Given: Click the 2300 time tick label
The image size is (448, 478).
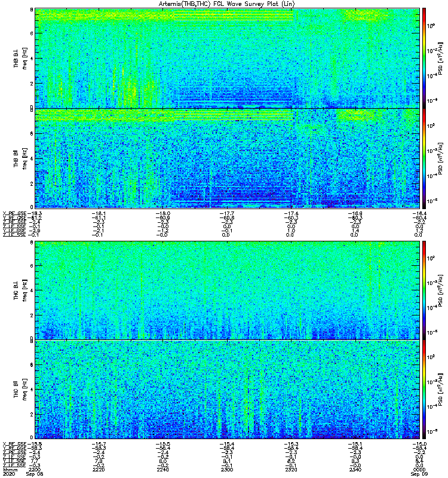Looking at the screenshot, I should [x=227, y=470].
